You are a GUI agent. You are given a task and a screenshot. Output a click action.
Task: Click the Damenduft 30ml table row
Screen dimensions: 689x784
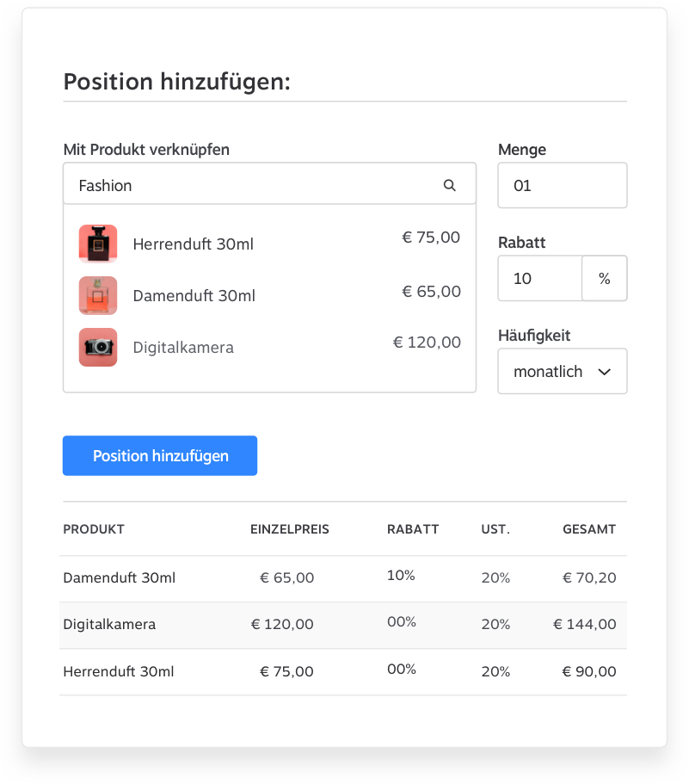pos(343,578)
